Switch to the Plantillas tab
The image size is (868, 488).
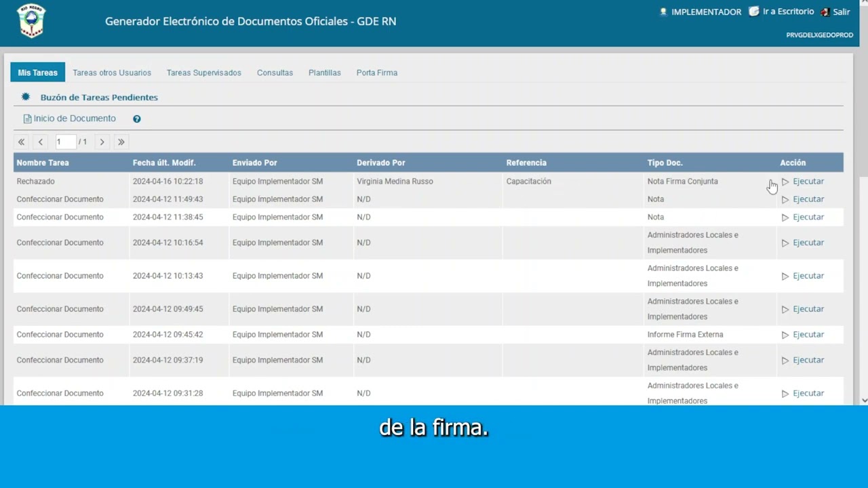click(x=325, y=73)
